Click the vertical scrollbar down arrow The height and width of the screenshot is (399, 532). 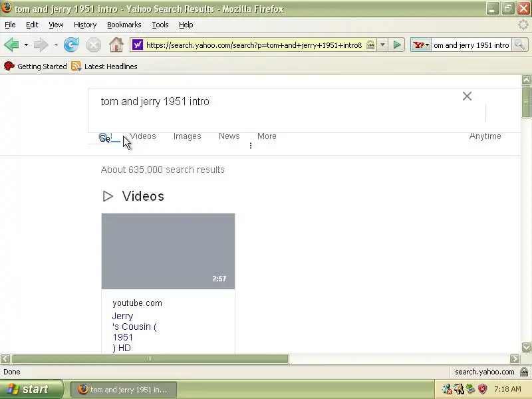pyautogui.click(x=526, y=347)
